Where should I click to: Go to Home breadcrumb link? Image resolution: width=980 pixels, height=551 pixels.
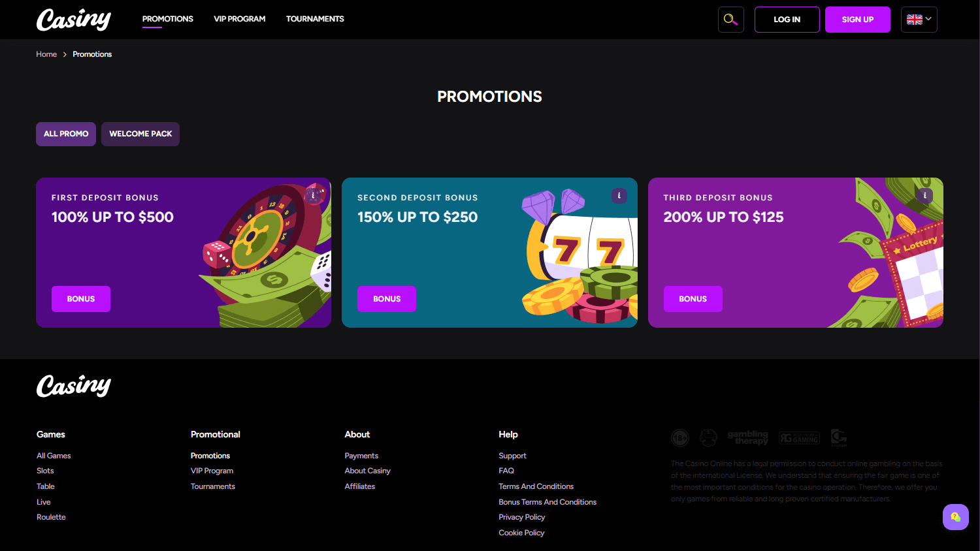[46, 54]
